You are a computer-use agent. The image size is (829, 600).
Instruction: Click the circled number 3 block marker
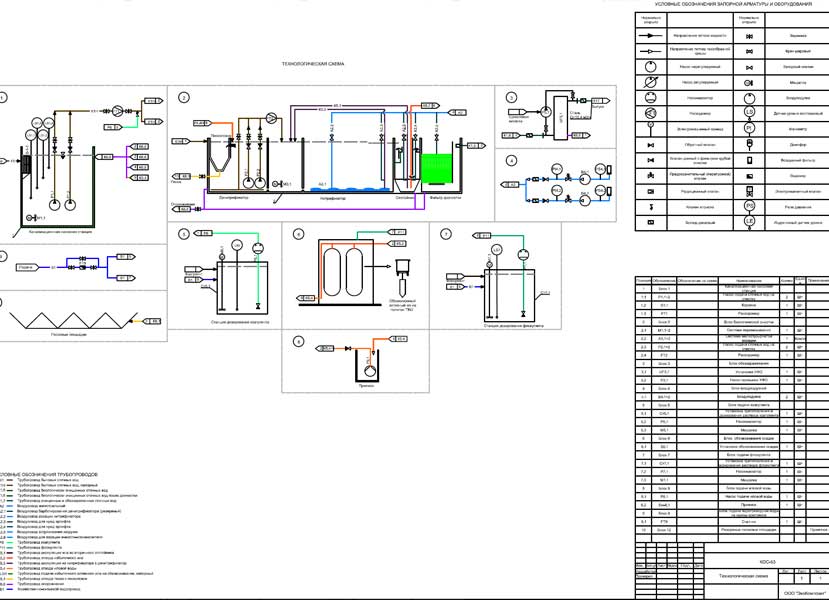pyautogui.click(x=511, y=97)
